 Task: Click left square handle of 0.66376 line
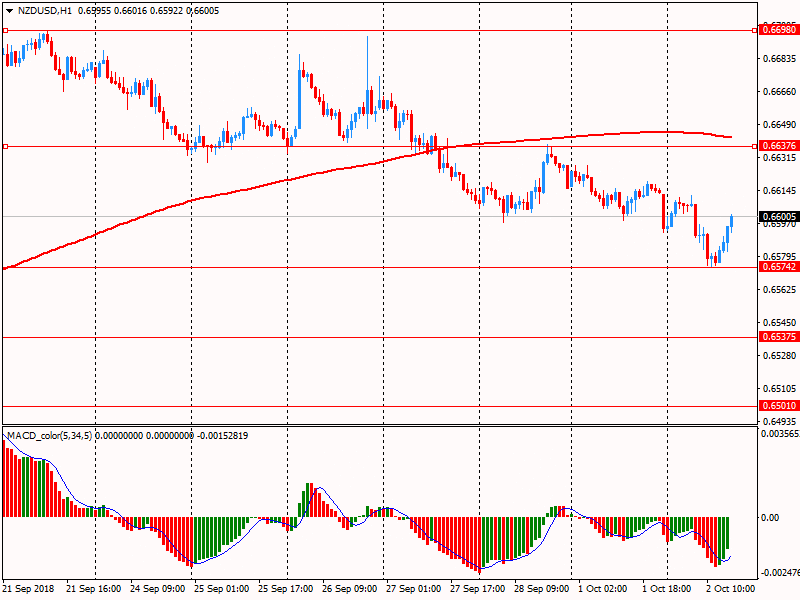tap(5, 147)
